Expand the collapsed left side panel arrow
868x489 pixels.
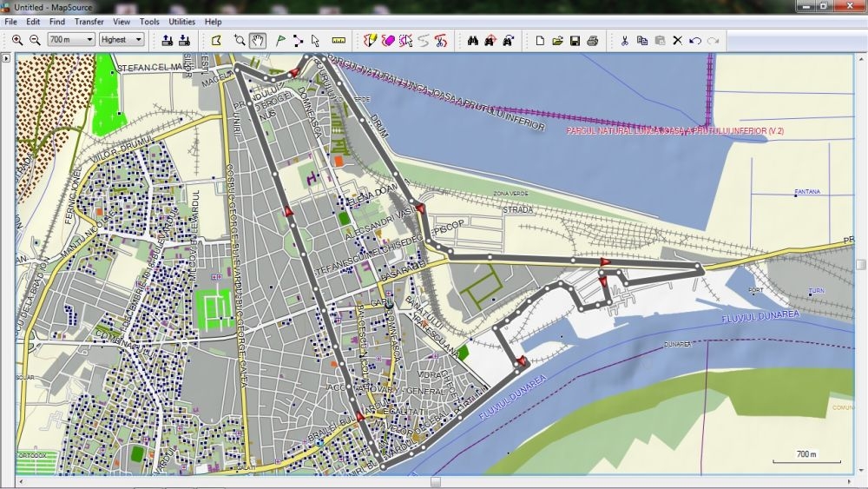(6, 59)
